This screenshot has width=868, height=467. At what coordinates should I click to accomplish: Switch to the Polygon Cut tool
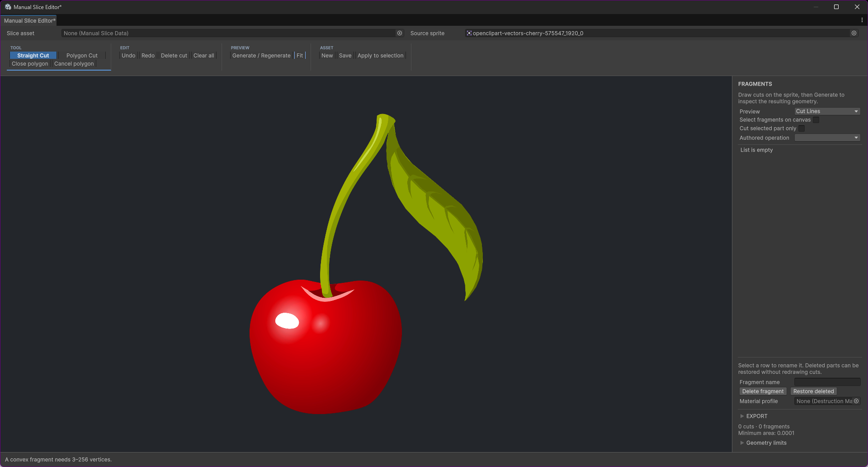[x=82, y=55]
